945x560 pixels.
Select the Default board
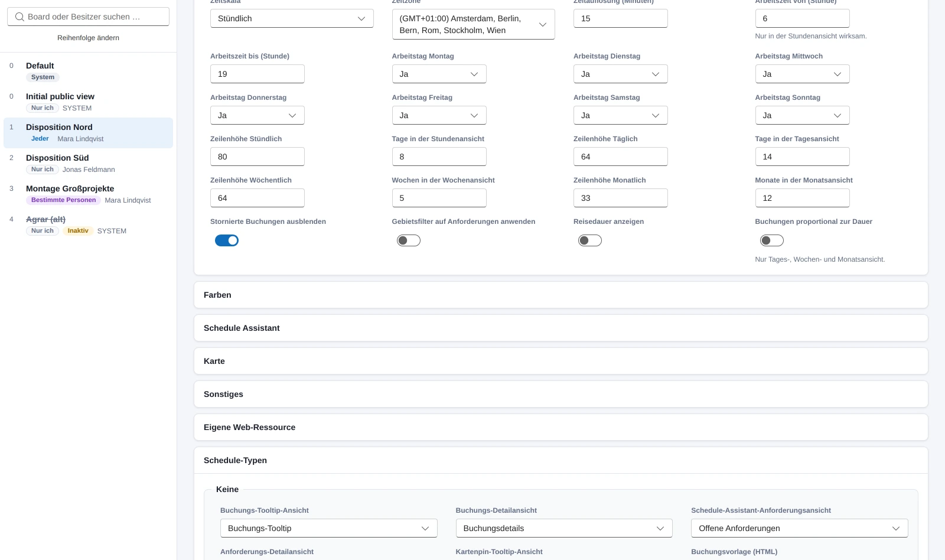(x=88, y=71)
